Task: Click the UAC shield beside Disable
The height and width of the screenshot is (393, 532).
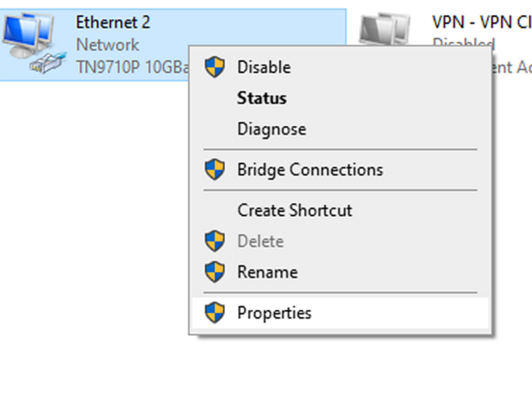Action: point(214,66)
